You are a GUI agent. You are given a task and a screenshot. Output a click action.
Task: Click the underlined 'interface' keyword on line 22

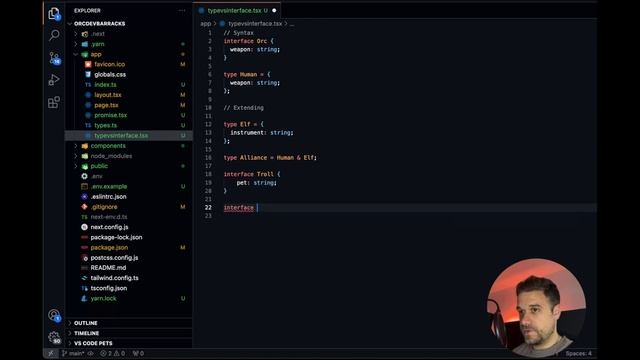pyautogui.click(x=238, y=208)
